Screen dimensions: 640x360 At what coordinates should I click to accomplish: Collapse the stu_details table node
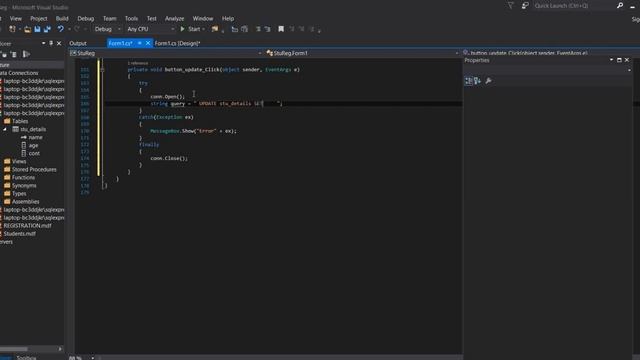point(5,129)
